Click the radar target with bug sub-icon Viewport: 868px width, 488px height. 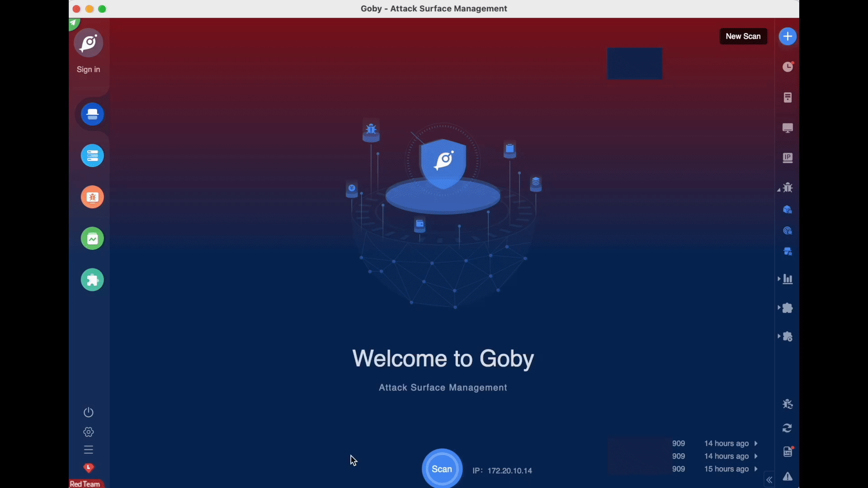point(788,230)
